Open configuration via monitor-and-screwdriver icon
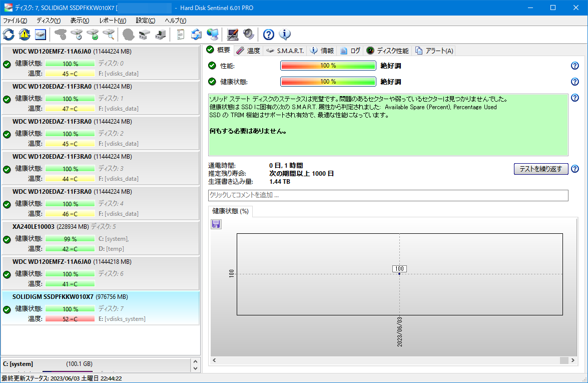 (x=233, y=35)
